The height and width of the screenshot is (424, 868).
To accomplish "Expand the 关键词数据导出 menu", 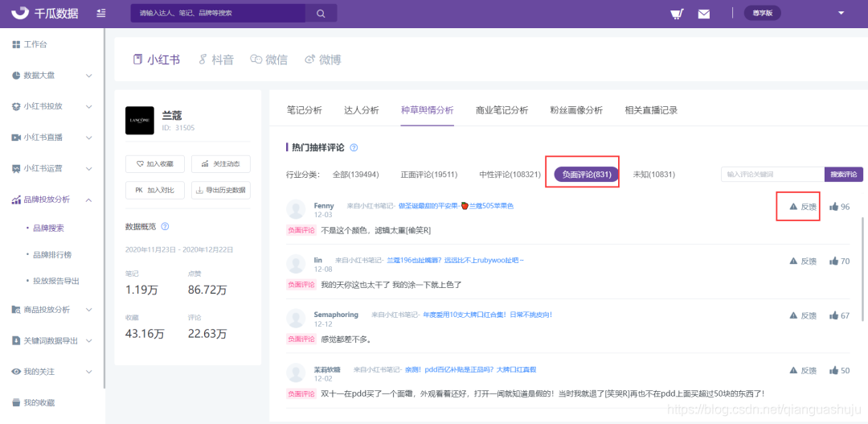I will (x=52, y=341).
